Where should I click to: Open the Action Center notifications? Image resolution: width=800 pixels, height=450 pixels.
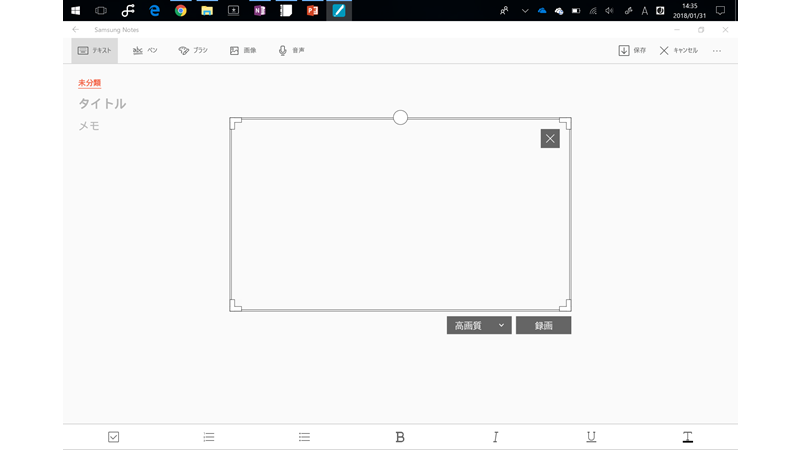coord(720,11)
